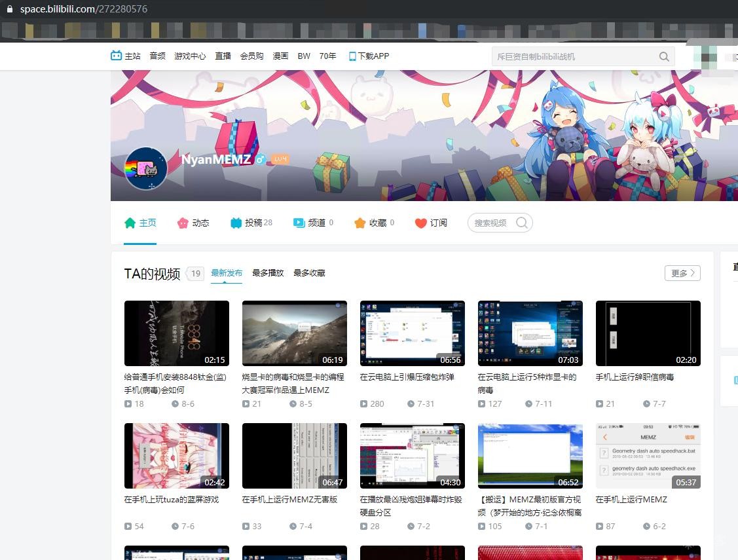Open the 02:20 black video thumbnail
Screen dimensions: 738x560
click(648, 333)
